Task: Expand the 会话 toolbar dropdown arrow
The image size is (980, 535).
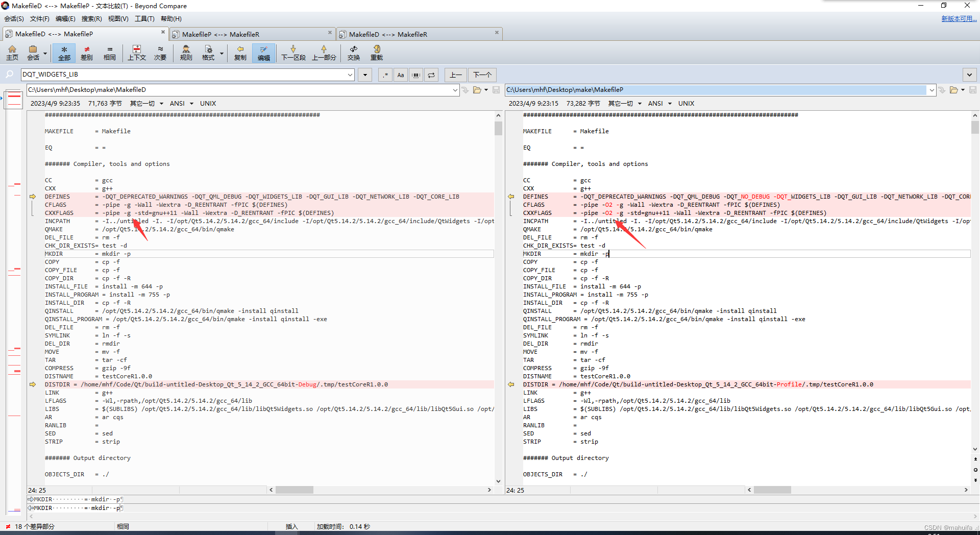Action: [x=45, y=53]
